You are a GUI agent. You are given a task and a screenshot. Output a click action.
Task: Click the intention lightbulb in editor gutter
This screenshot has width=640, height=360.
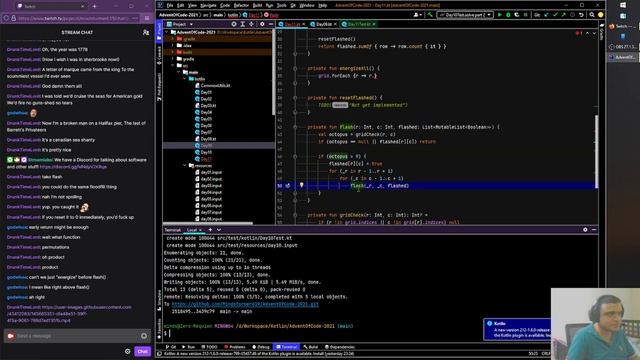pyautogui.click(x=302, y=185)
